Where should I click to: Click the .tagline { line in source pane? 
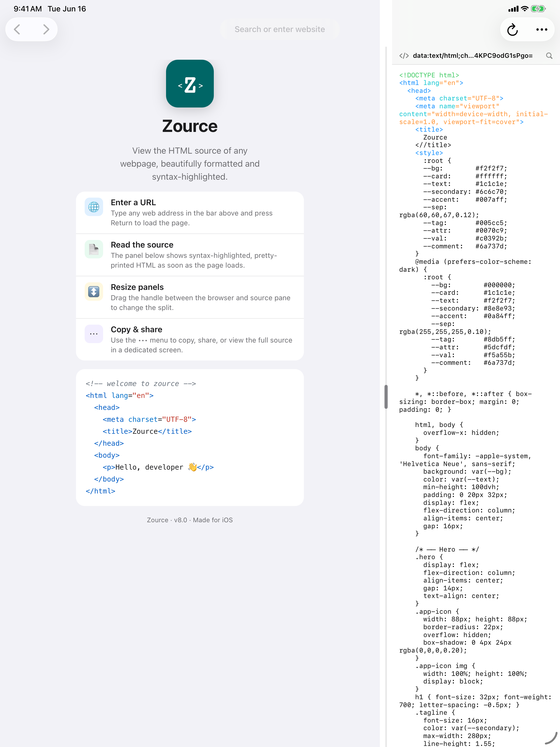click(x=435, y=713)
